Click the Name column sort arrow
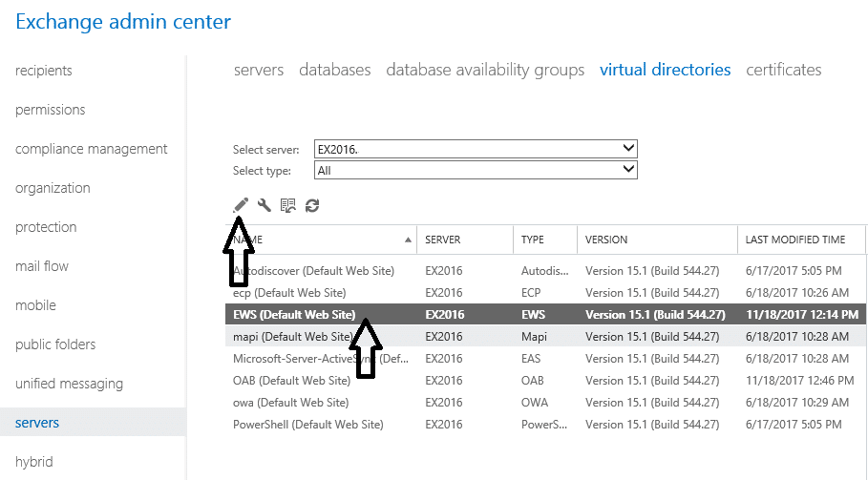Screen dimensions: 868x480 click(409, 240)
